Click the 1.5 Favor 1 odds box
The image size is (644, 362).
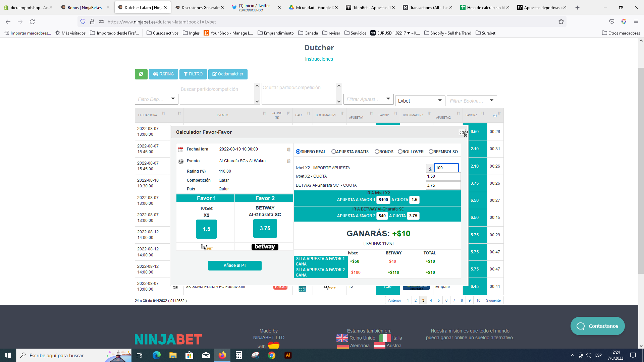pos(206,229)
